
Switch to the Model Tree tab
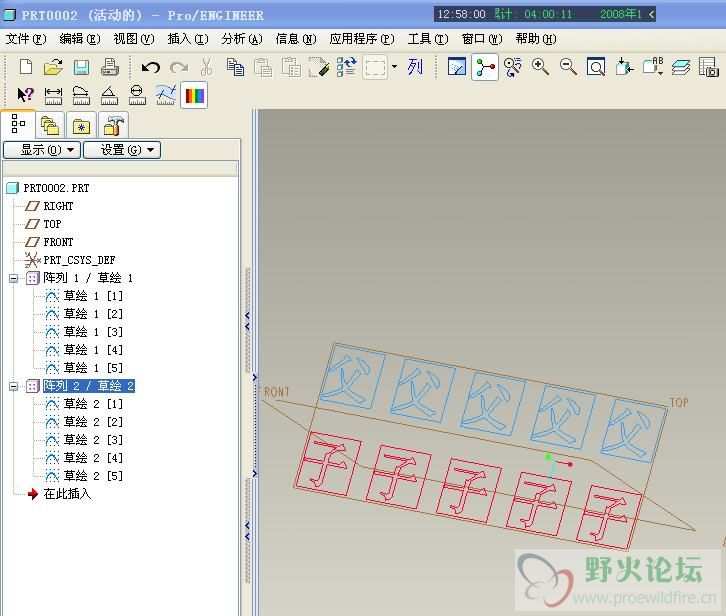[18, 124]
